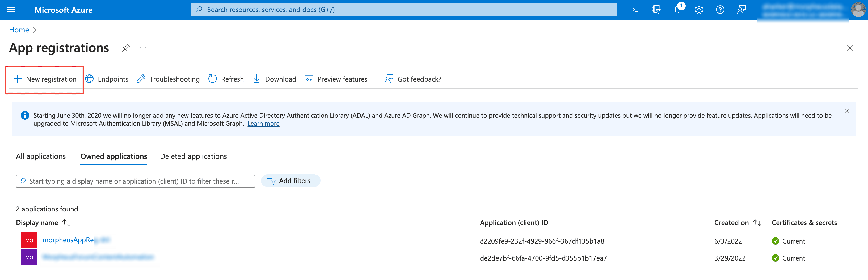The height and width of the screenshot is (280, 868).
Task: Click the top bar Feedback icon
Action: [x=741, y=10]
